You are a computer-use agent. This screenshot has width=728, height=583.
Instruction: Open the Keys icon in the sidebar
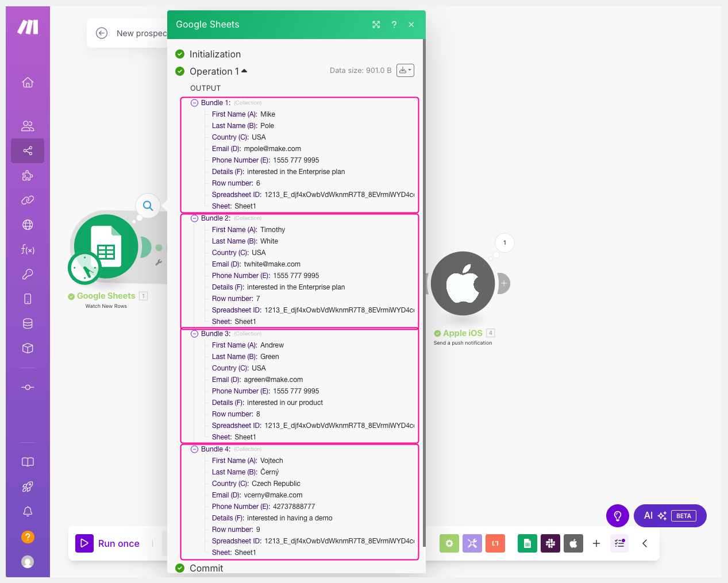click(x=28, y=274)
